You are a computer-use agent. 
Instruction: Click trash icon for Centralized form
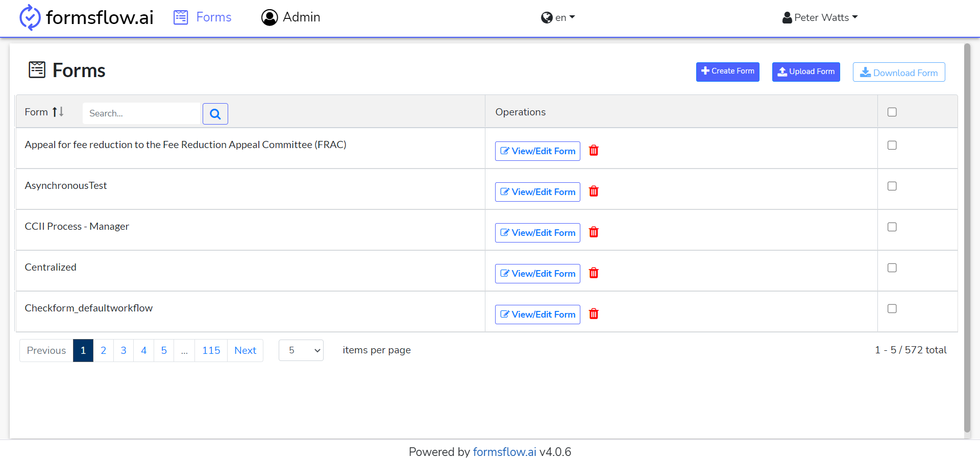(x=594, y=273)
